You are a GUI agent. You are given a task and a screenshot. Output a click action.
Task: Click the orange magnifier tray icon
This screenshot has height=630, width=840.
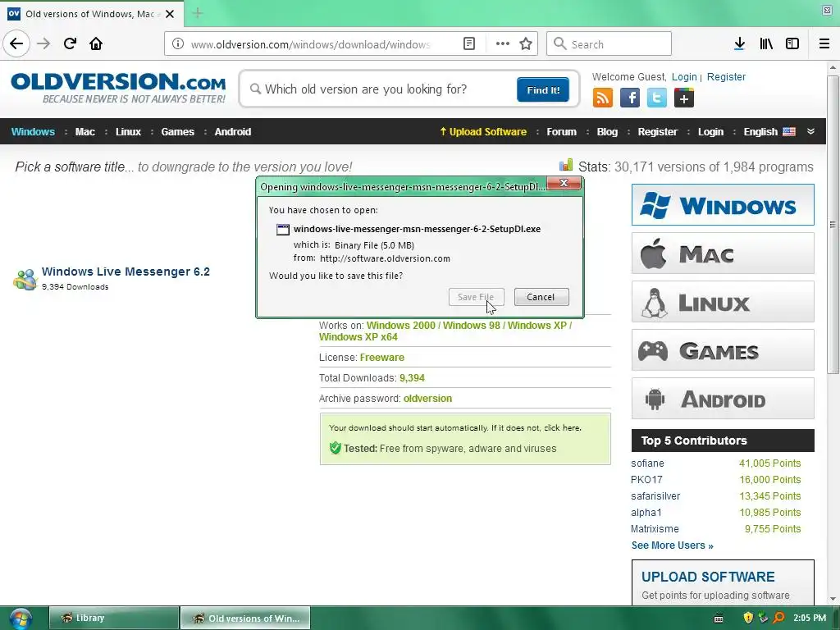click(x=778, y=618)
